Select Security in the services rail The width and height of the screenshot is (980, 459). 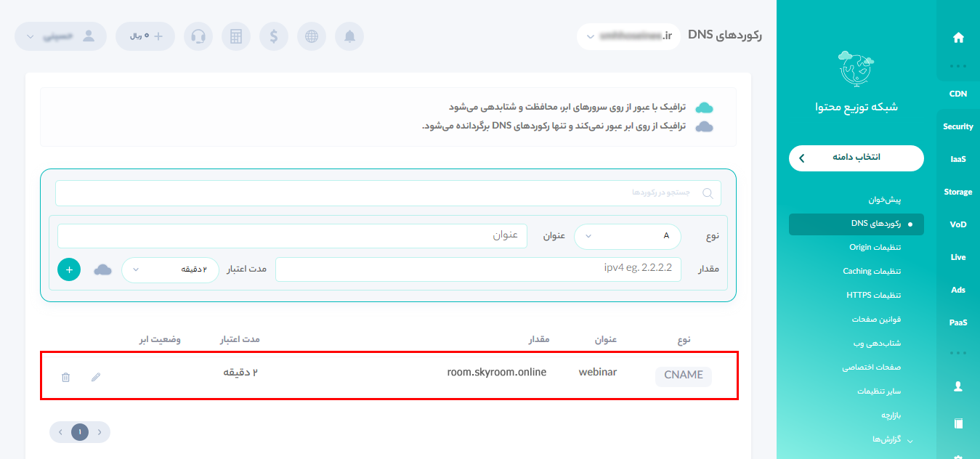[x=958, y=126]
